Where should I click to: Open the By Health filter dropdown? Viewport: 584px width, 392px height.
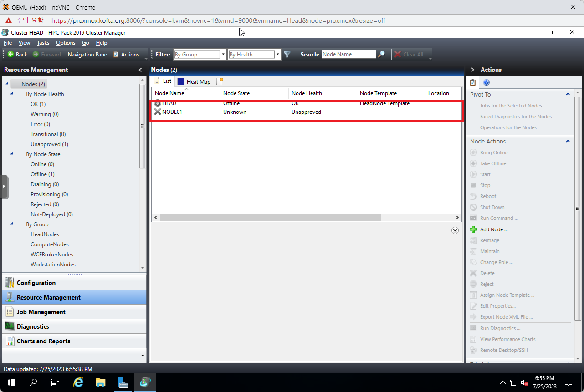tap(278, 55)
